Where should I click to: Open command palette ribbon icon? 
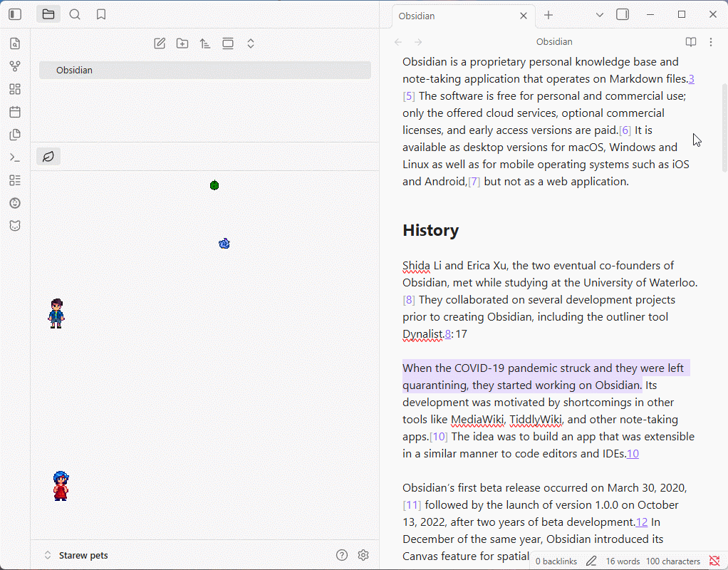tap(15, 157)
